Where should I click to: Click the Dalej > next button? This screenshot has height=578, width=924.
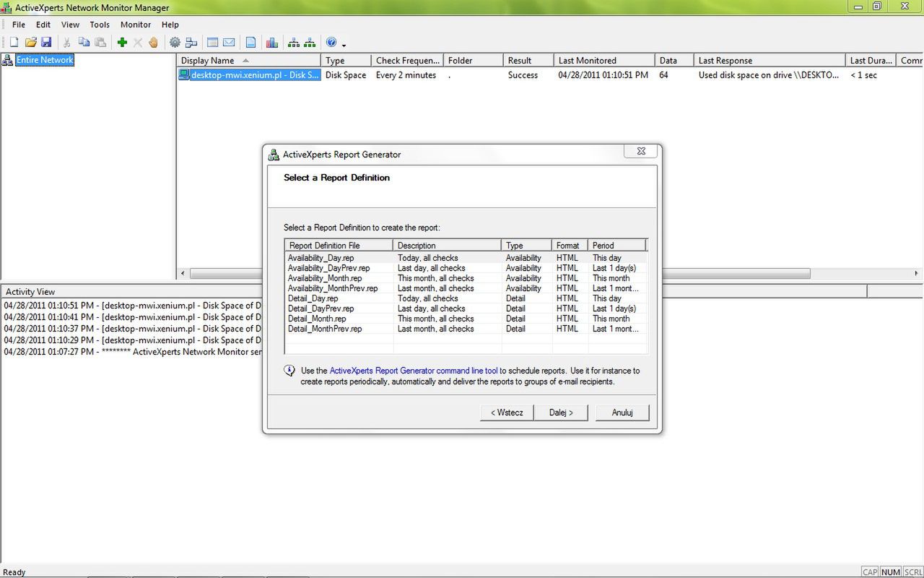pyautogui.click(x=561, y=413)
